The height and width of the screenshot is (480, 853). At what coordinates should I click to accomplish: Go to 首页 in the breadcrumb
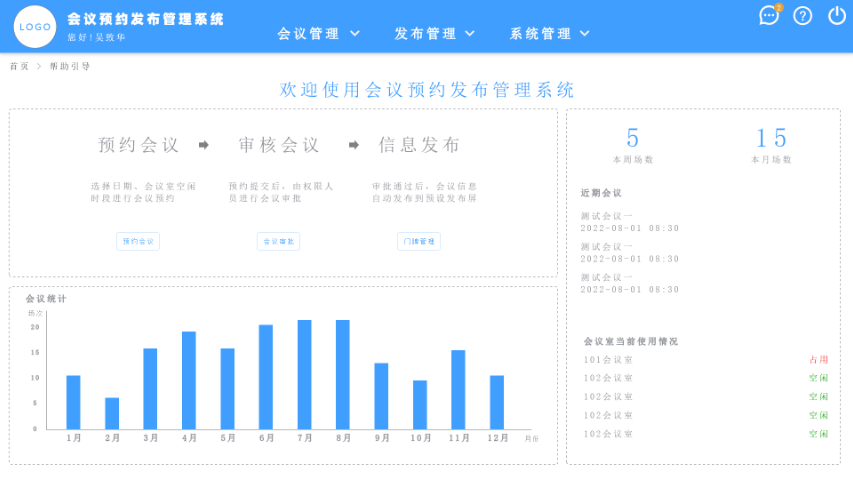[19, 66]
